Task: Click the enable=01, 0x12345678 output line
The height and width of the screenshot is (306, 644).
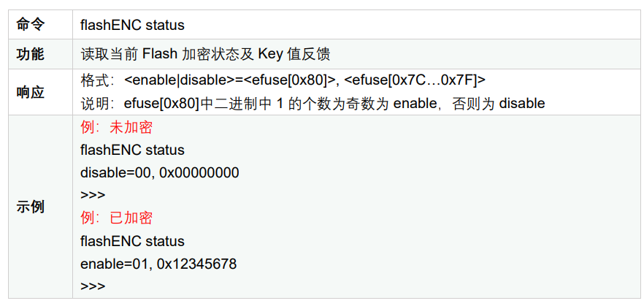Action: pyautogui.click(x=158, y=264)
